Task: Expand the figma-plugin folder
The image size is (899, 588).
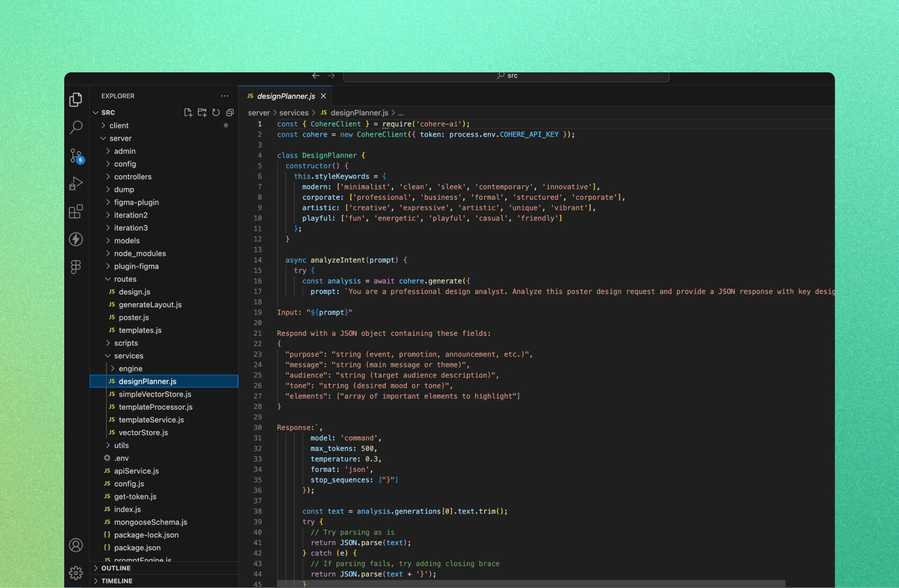Action: pyautogui.click(x=164, y=202)
